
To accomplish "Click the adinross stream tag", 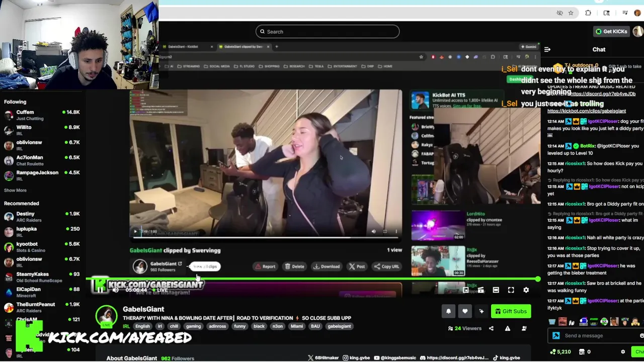I will click(217, 326).
